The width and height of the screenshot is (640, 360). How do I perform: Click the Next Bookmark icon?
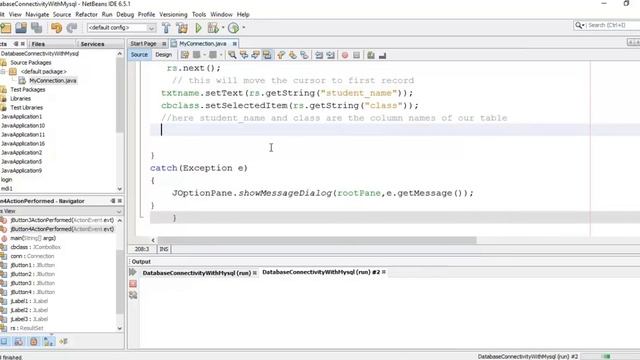[293, 55]
